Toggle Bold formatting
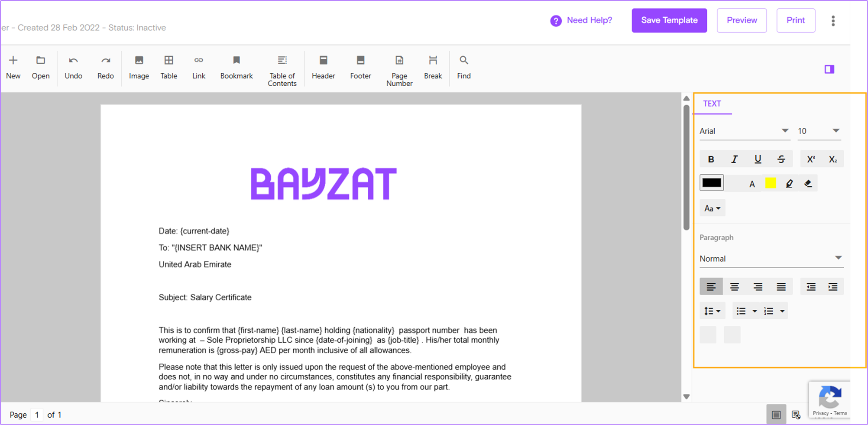 711,159
